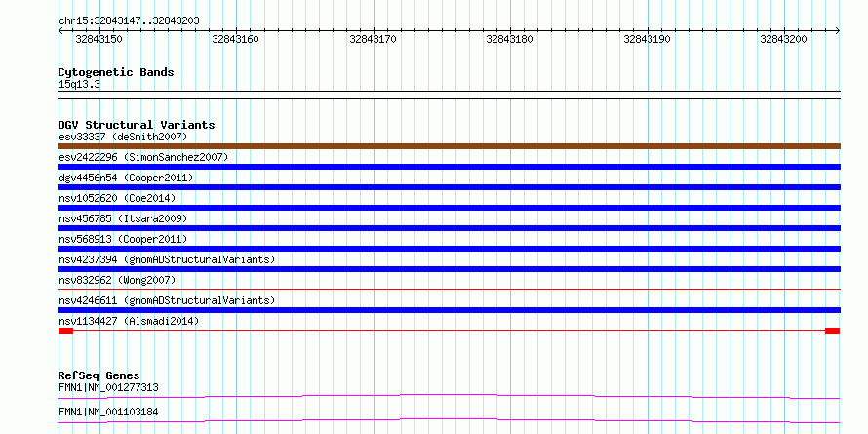Click the blue bar under nsv568913
Screen dimensions: 868x434
pos(449,249)
